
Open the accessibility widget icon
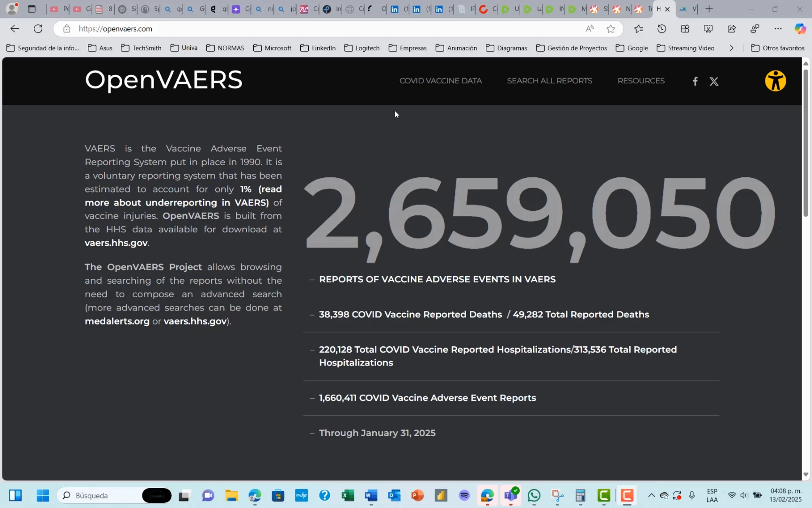[x=775, y=81]
